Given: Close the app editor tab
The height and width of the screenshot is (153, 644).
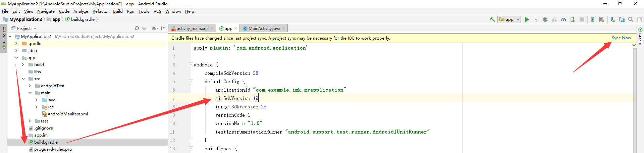Looking at the screenshot, I should pos(236,29).
